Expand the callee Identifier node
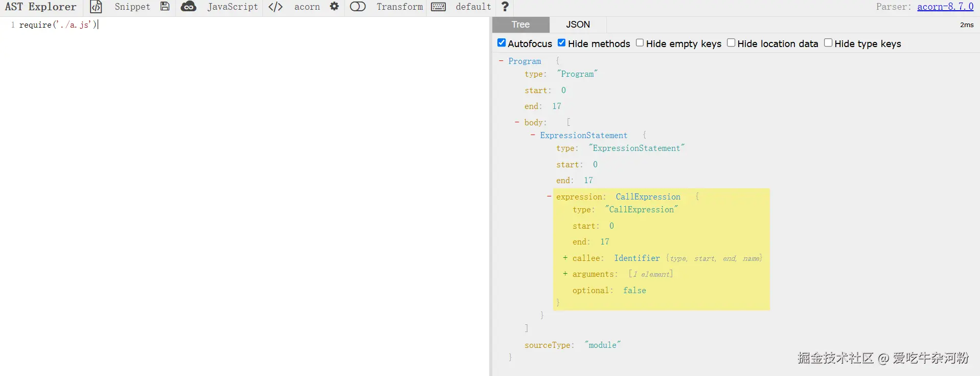The image size is (980, 376). [565, 258]
